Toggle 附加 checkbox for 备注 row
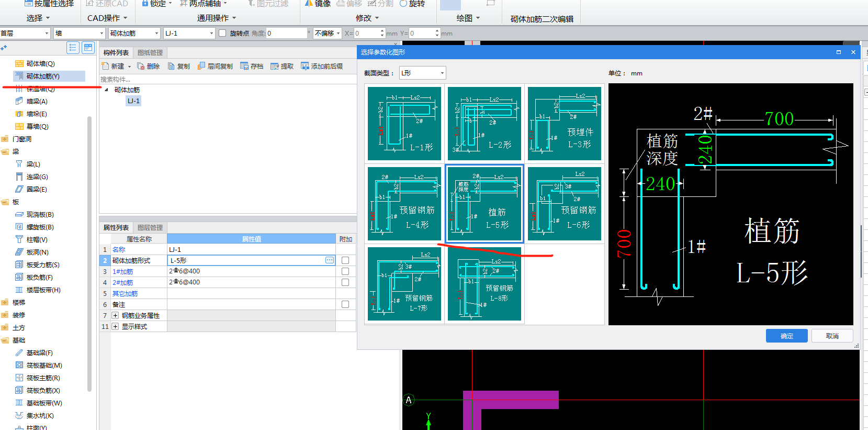The height and width of the screenshot is (430, 868). click(x=345, y=304)
